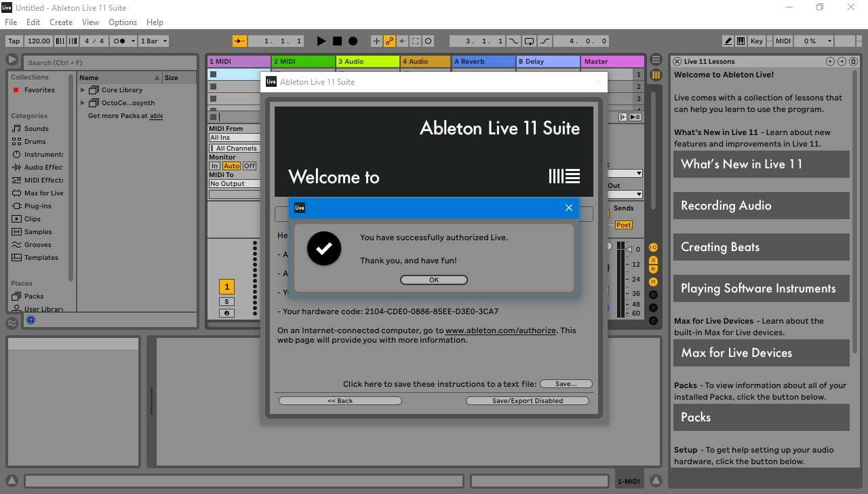Open the Edit menu
Viewport: 868px width, 494px height.
pos(33,22)
